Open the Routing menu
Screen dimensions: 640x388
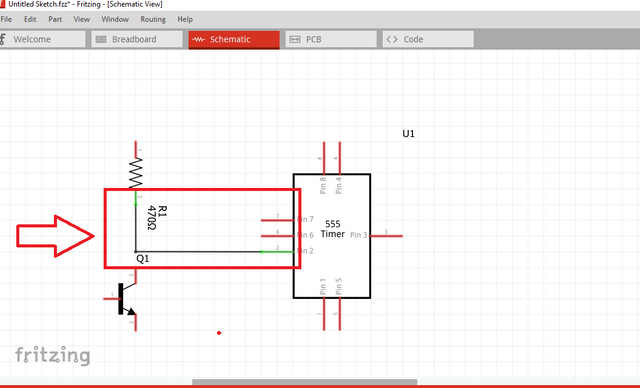[x=153, y=19]
